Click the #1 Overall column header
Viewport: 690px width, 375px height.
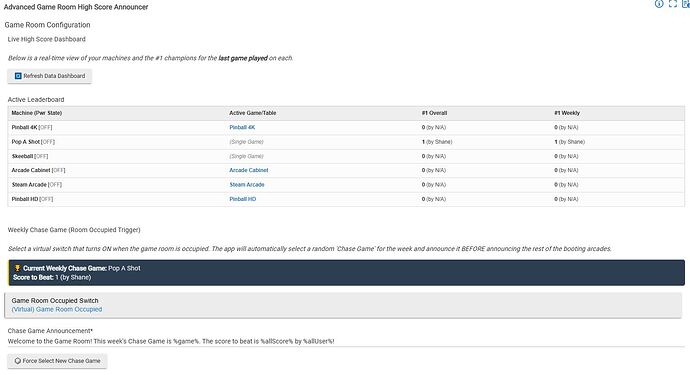(434, 113)
